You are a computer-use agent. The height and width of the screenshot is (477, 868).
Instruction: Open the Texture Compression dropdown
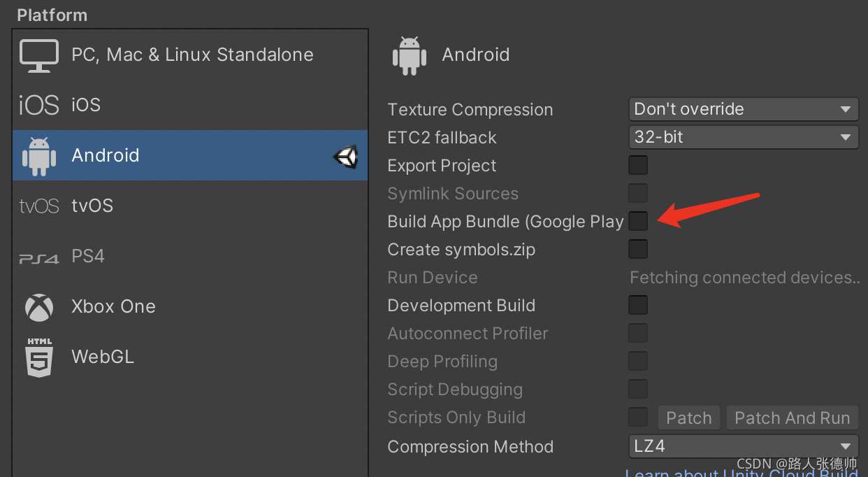tap(743, 109)
